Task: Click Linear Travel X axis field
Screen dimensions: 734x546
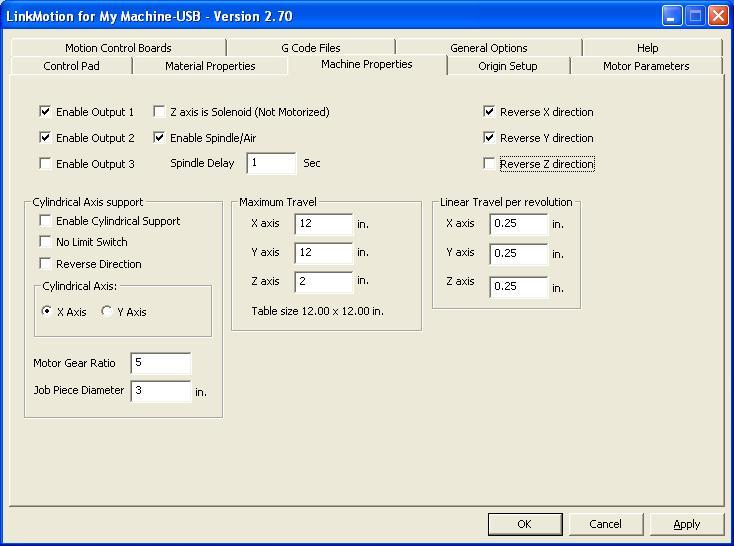Action: click(518, 224)
